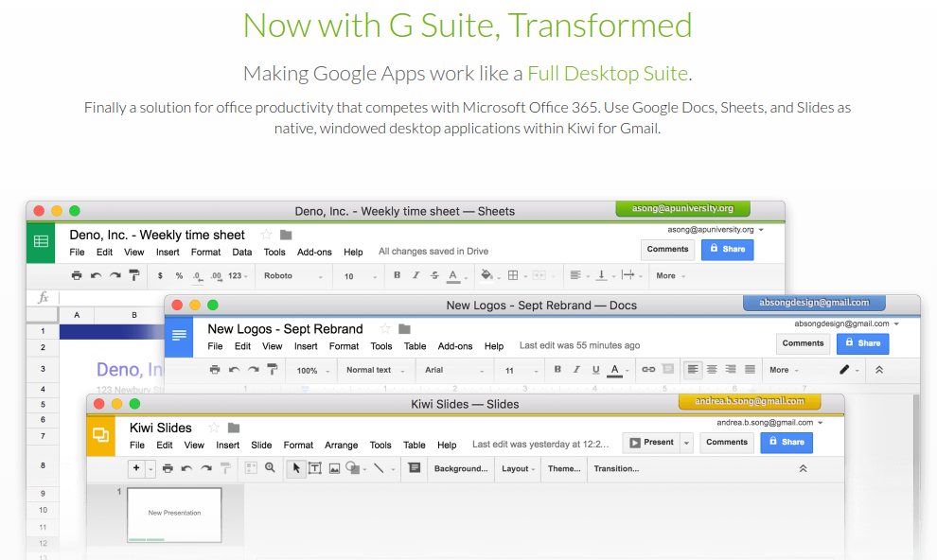The image size is (937, 560).
Task: Expand More options in Sheets toolbar
Action: coord(670,276)
